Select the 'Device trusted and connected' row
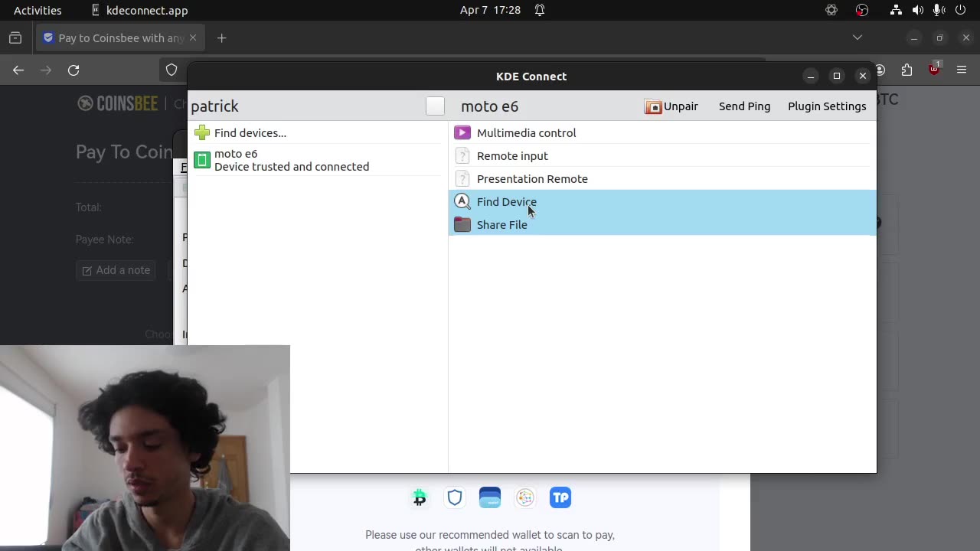Image resolution: width=980 pixels, height=551 pixels. point(317,160)
